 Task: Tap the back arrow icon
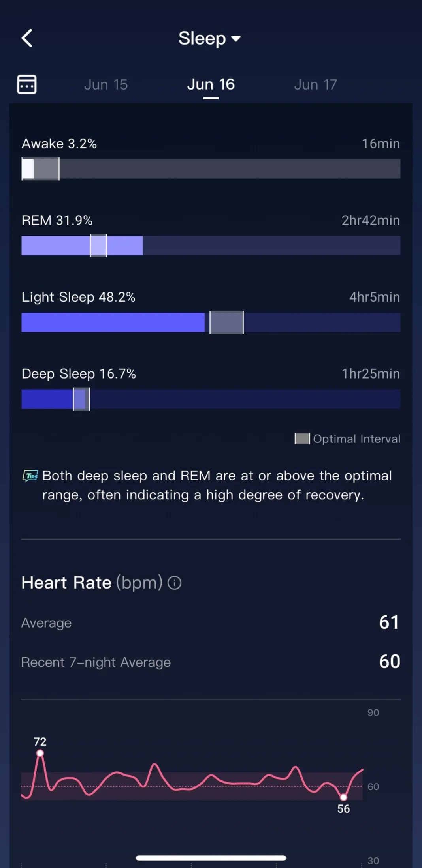click(x=27, y=38)
